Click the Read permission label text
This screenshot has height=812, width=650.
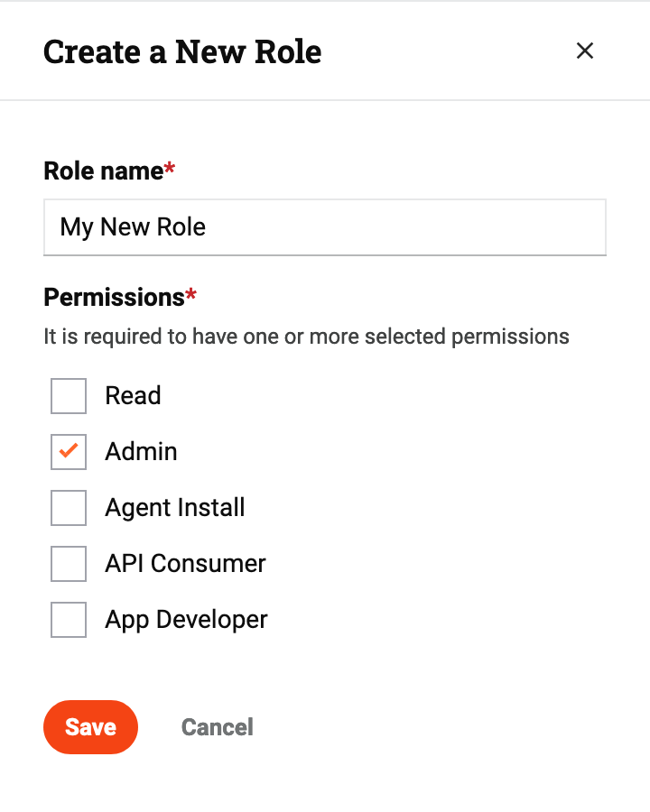pyautogui.click(x=133, y=396)
